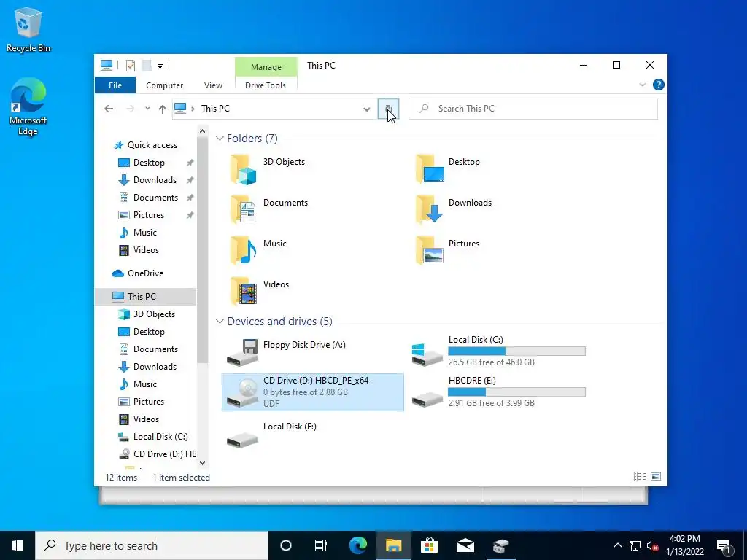747x560 pixels.
Task: Click the Properties quick access toolbar icon
Action: pyautogui.click(x=130, y=66)
